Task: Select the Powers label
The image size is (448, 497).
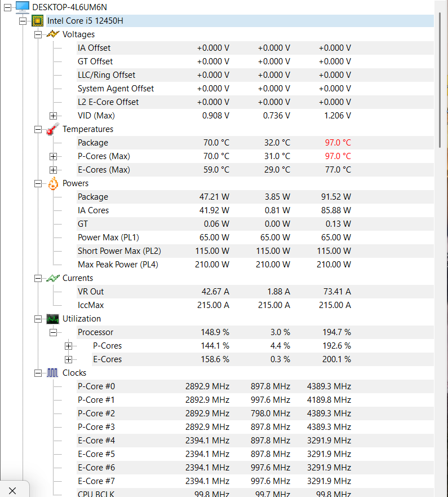Action: (x=76, y=183)
